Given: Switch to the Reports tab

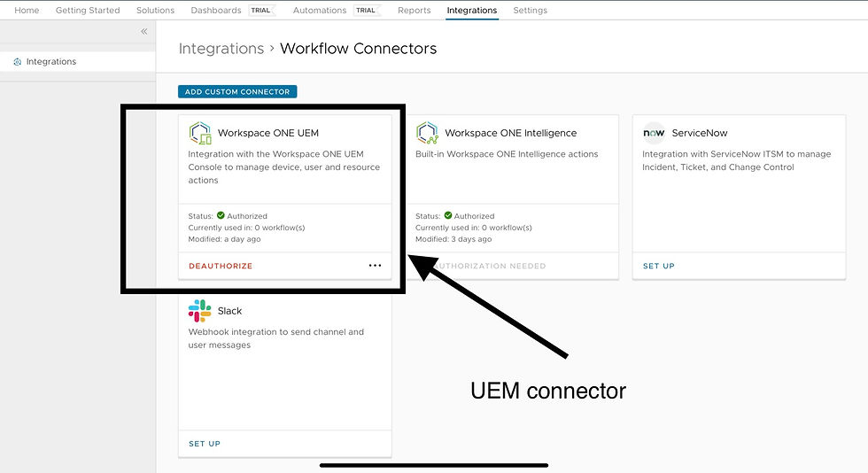Looking at the screenshot, I should 415,10.
